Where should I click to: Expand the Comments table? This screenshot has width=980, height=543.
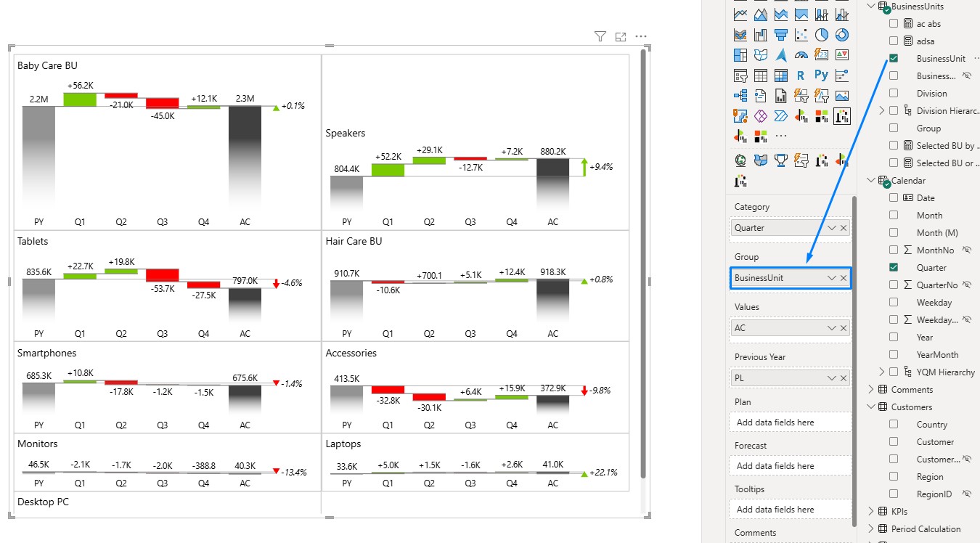pos(871,390)
